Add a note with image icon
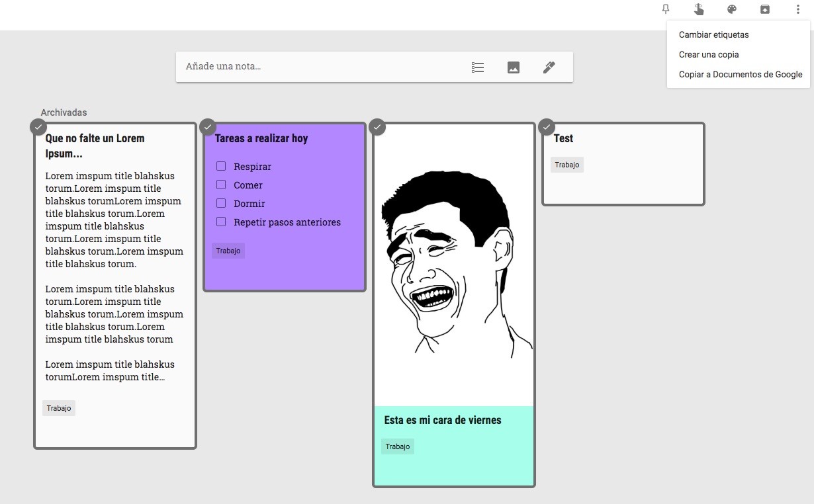Viewport: 814px width, 504px height. point(514,67)
